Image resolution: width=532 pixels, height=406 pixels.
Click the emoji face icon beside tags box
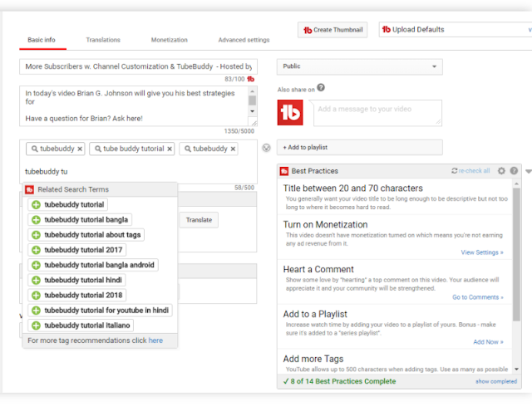pos(266,148)
